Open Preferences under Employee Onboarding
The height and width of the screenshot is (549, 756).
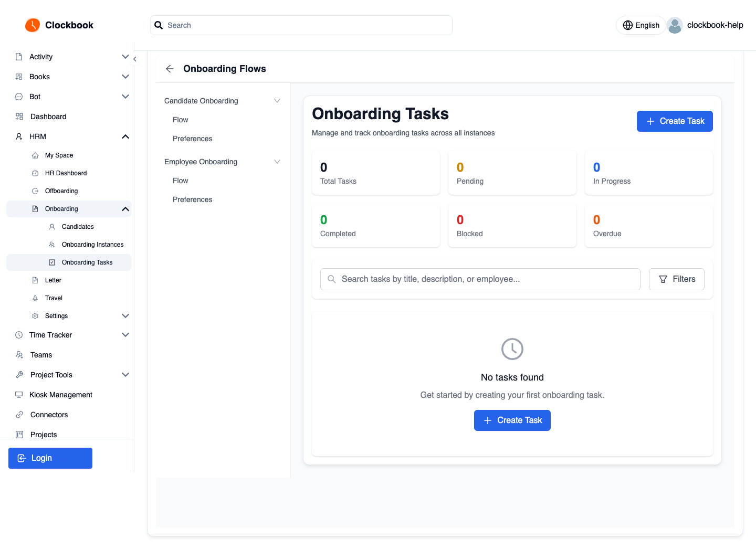coord(193,199)
